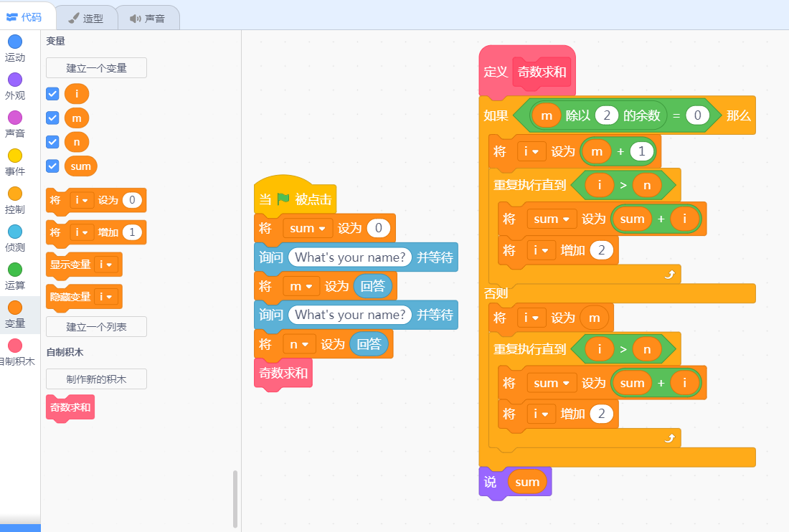789x532 pixels.
Task: Open the 侦测 (Sensing) category circle
Action: pos(15,232)
